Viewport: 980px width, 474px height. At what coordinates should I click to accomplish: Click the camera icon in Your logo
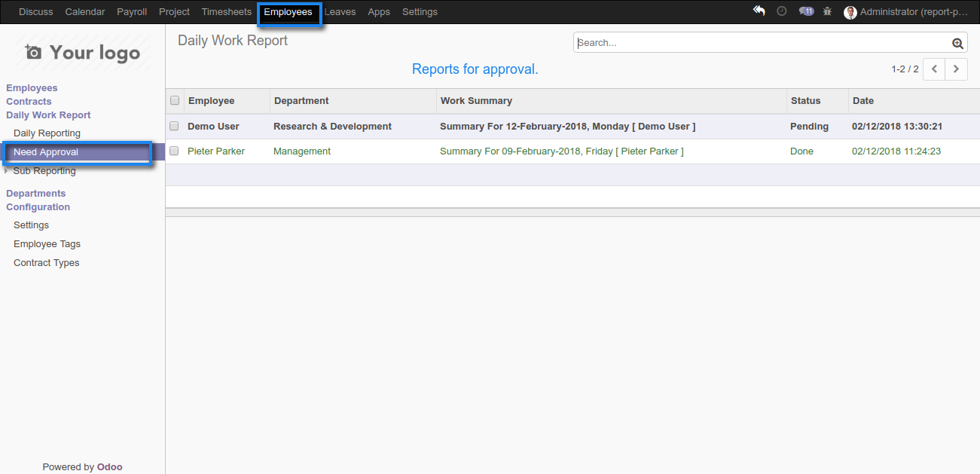(33, 52)
